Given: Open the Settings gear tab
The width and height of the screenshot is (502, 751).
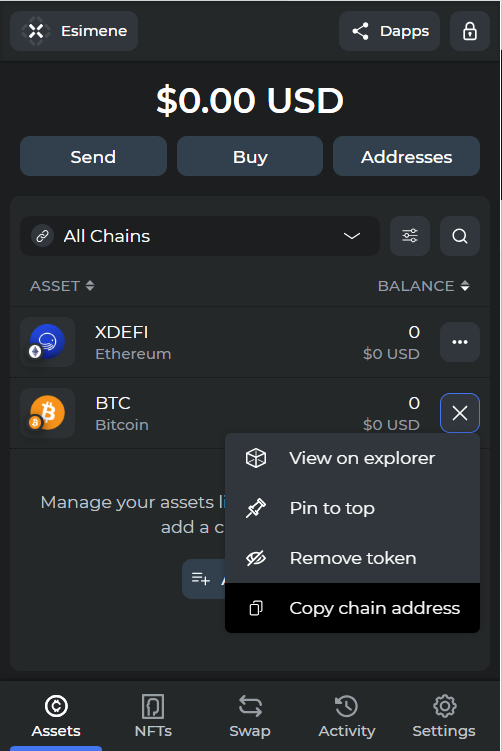Looking at the screenshot, I should tap(444, 716).
